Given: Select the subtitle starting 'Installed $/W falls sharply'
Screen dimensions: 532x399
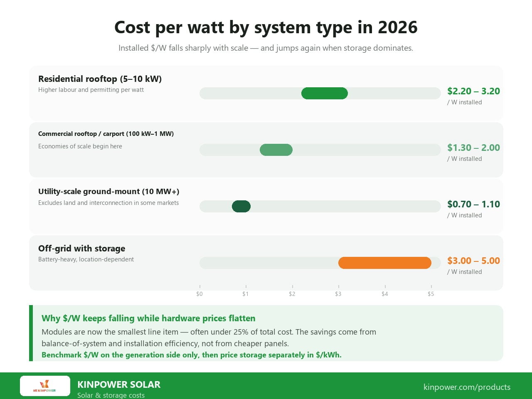Looking at the screenshot, I should (x=266, y=48).
